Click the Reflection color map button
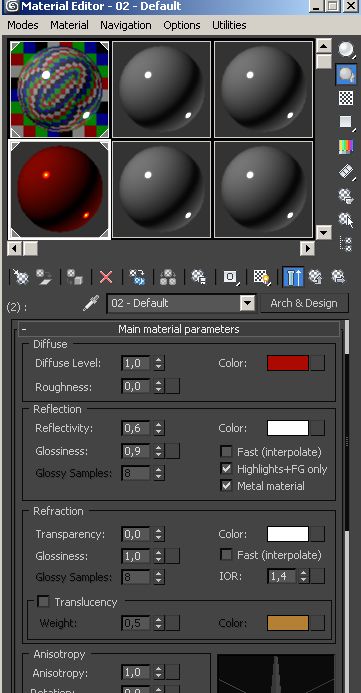The height and width of the screenshot is (693, 361). (x=318, y=428)
